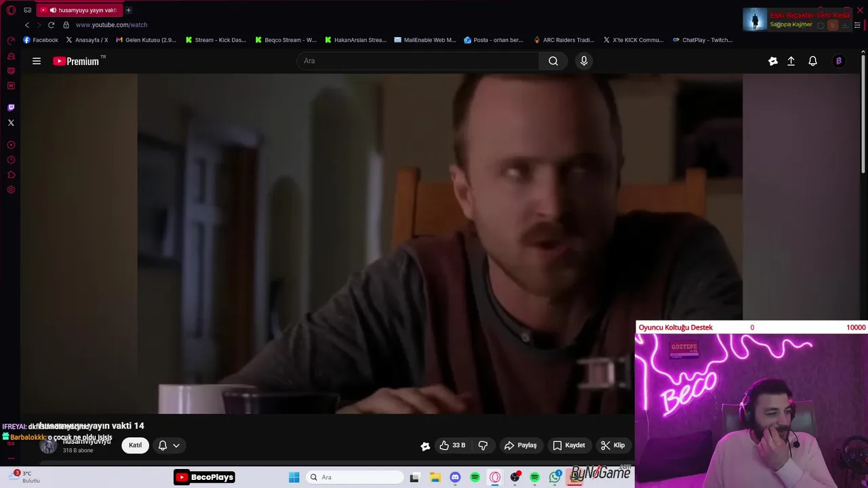Screen dimensions: 868x488
Task: Open the Beqco Stream bookmark
Action: (x=285, y=40)
